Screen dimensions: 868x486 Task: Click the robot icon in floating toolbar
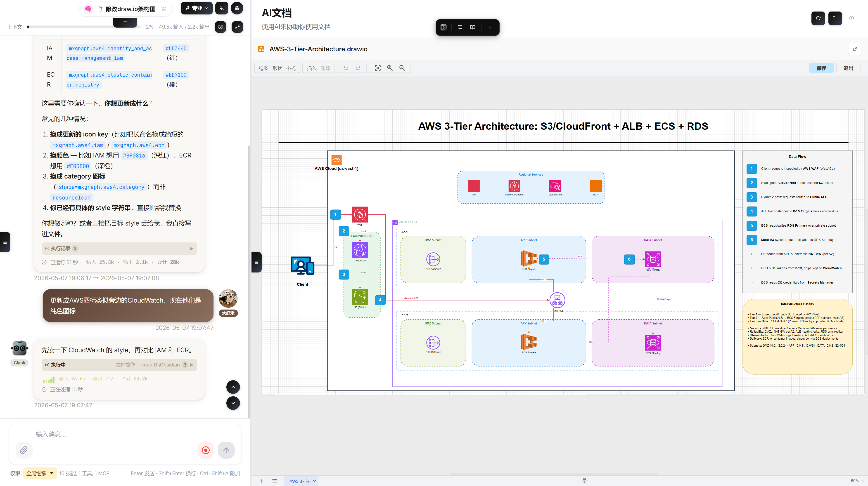444,27
